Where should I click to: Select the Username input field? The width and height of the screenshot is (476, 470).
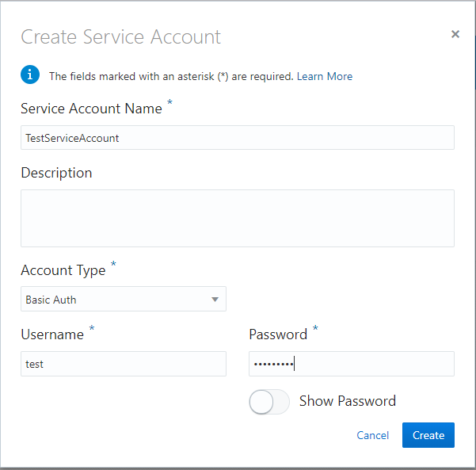click(x=124, y=365)
